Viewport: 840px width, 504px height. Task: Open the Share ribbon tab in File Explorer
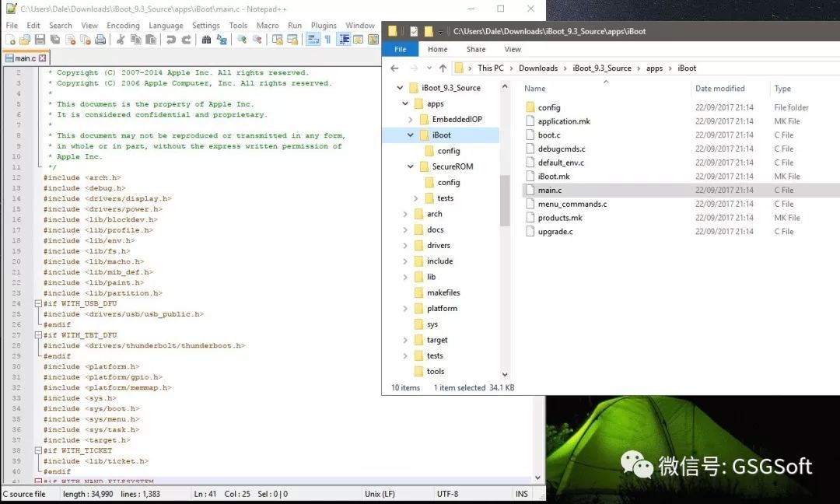476,49
